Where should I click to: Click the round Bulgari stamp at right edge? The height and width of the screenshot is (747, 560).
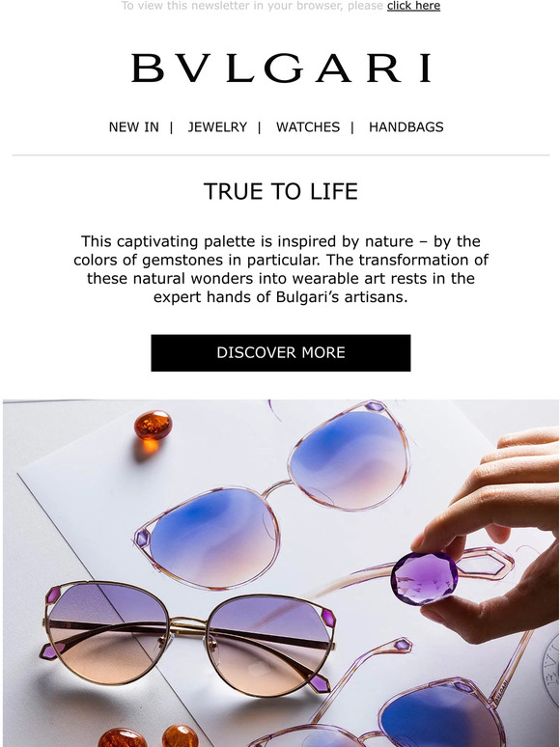(x=551, y=672)
